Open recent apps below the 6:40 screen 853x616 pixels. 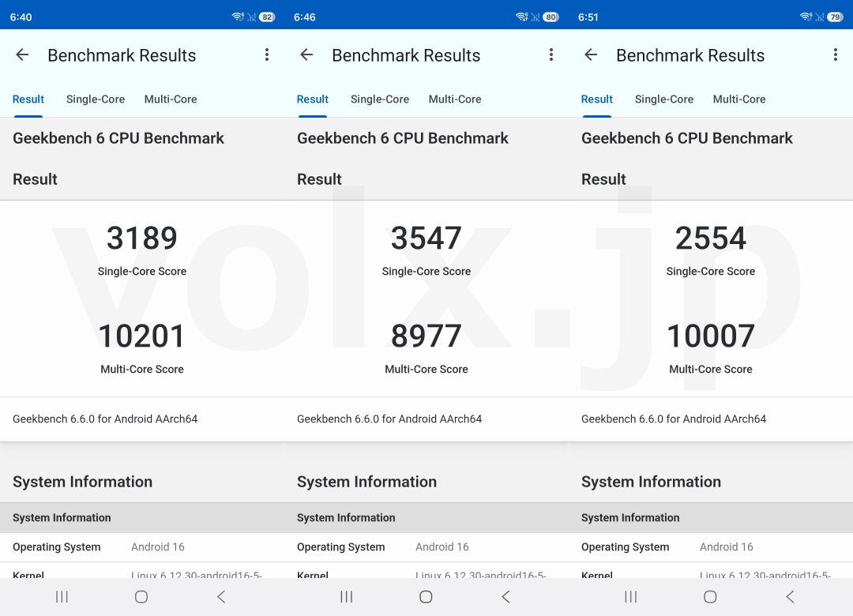[62, 597]
